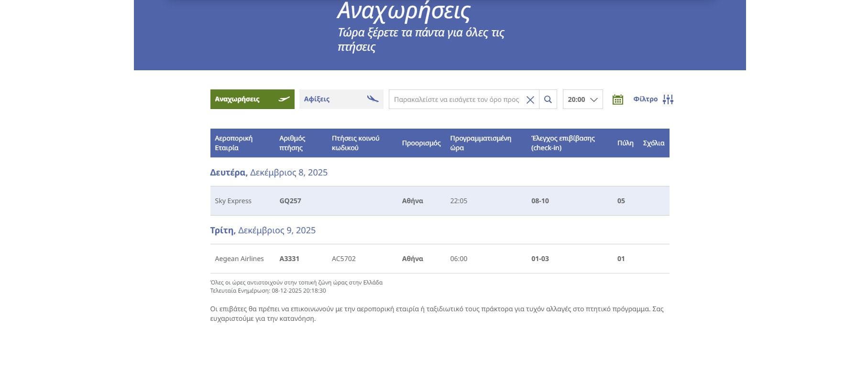Click the Πύλη column header
This screenshot has height=382, width=868.
coord(625,143)
